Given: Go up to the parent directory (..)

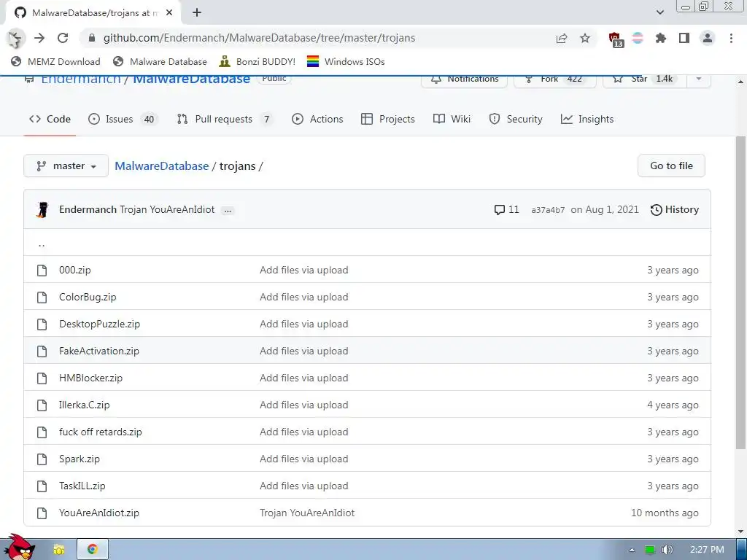Looking at the screenshot, I should tap(42, 244).
